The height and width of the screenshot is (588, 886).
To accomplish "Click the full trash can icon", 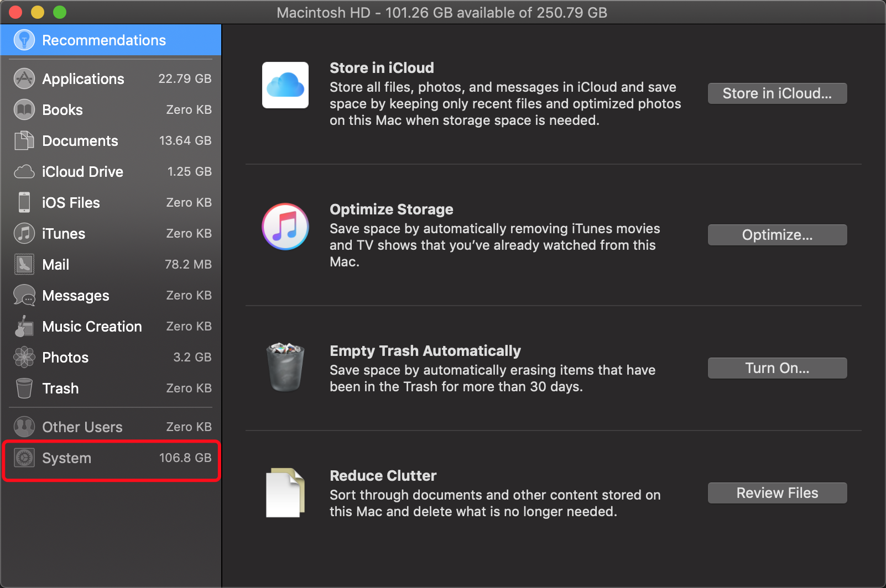I will point(285,367).
